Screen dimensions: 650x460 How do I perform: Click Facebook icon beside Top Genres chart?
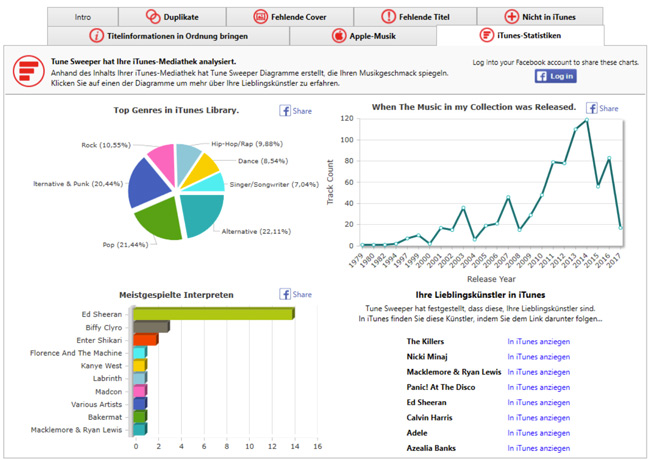pos(285,111)
